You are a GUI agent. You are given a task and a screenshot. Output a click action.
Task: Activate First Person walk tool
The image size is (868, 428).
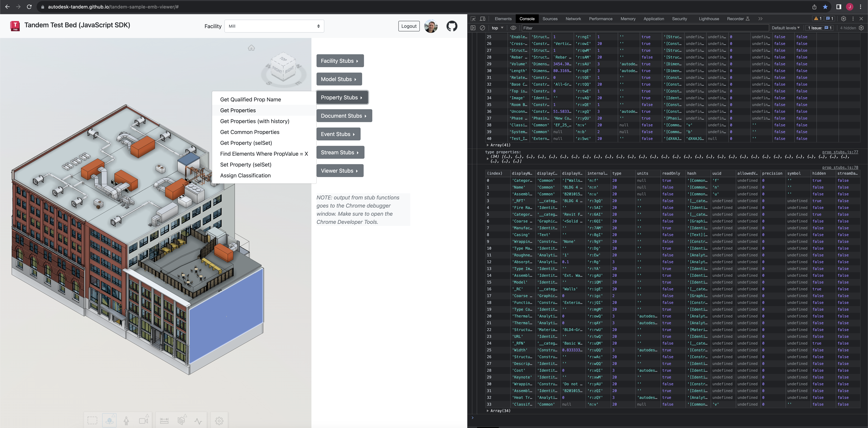point(126,421)
